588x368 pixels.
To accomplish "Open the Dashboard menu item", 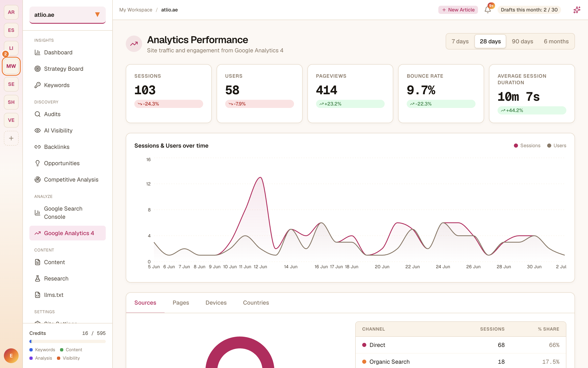I will pos(68,52).
